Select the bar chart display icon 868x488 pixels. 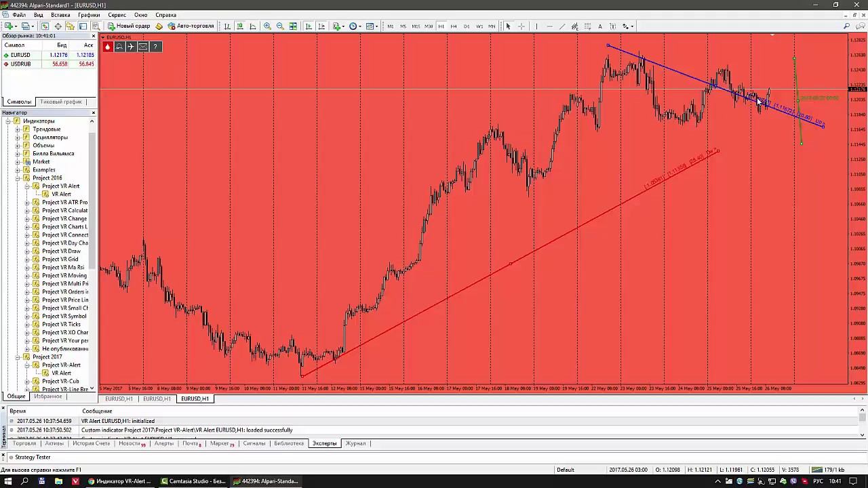(228, 26)
